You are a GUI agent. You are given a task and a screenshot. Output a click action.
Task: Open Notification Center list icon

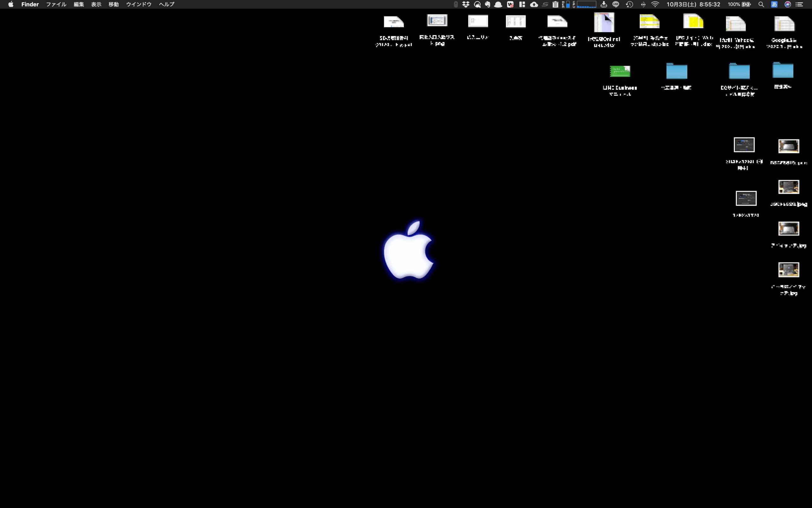pos(800,4)
